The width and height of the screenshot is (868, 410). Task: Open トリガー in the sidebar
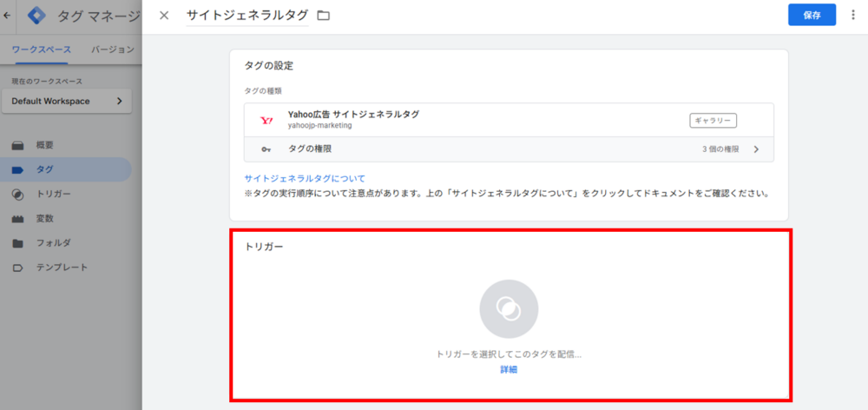click(x=53, y=194)
